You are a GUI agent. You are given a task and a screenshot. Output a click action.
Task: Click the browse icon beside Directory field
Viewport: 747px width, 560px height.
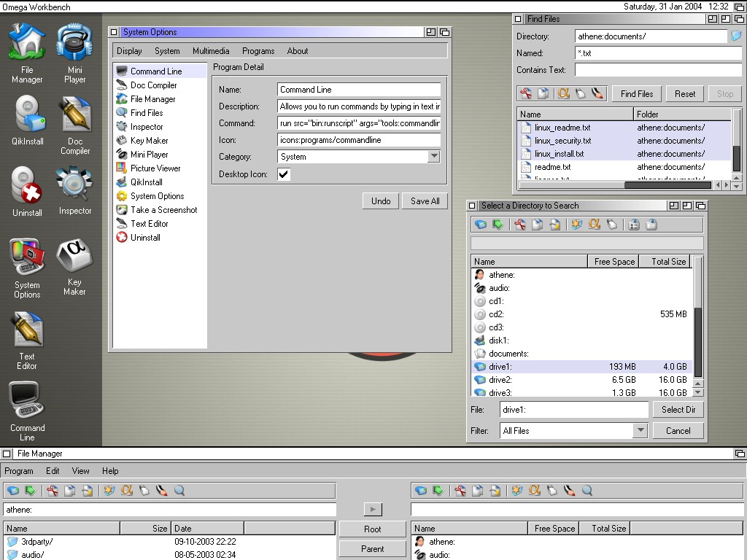coord(736,36)
